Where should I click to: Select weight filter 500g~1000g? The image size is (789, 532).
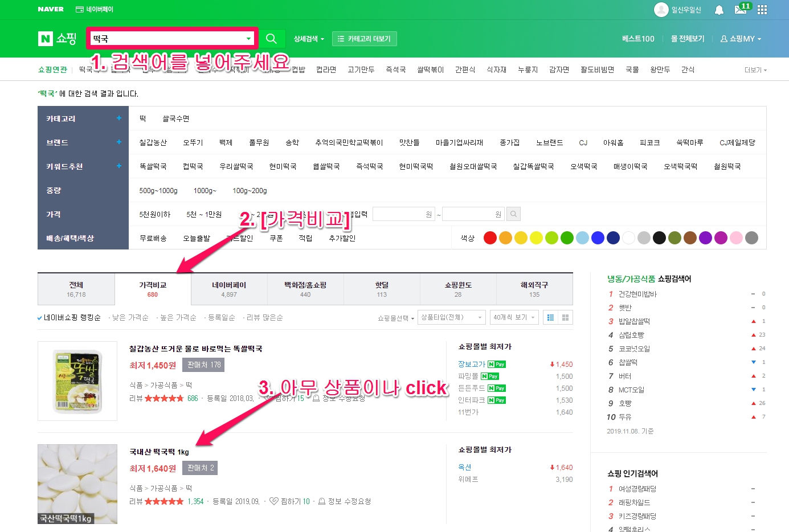(158, 190)
